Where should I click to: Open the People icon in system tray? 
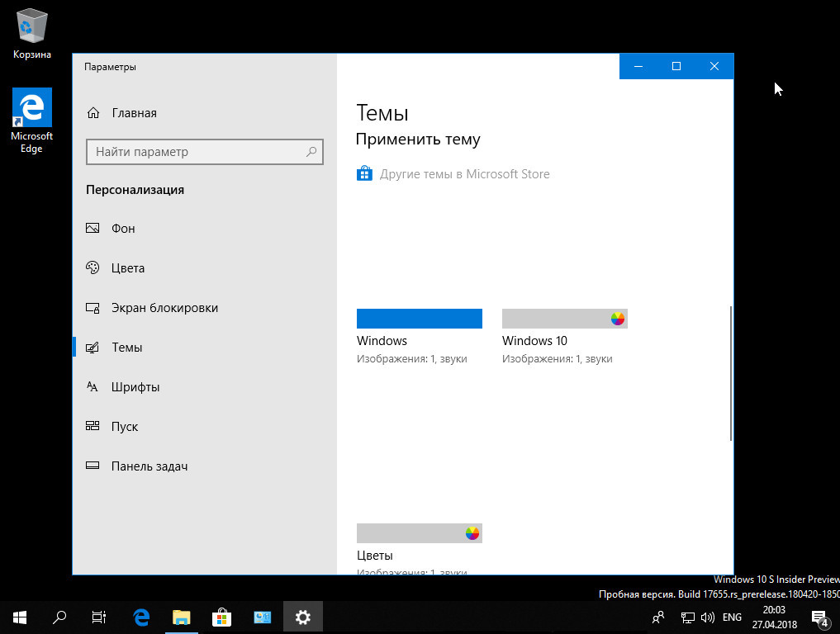pos(658,617)
